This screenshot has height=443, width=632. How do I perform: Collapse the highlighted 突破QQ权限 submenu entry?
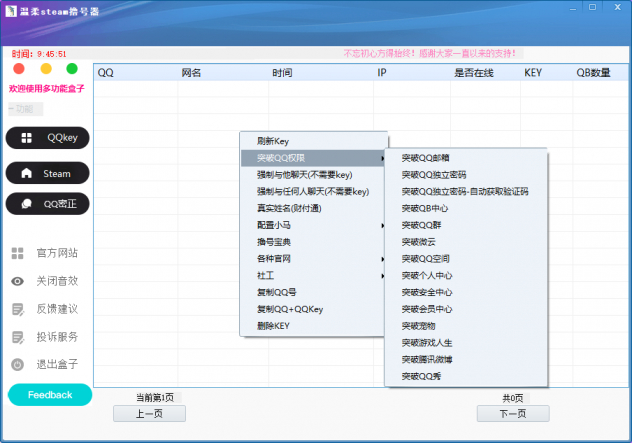tap(313, 158)
